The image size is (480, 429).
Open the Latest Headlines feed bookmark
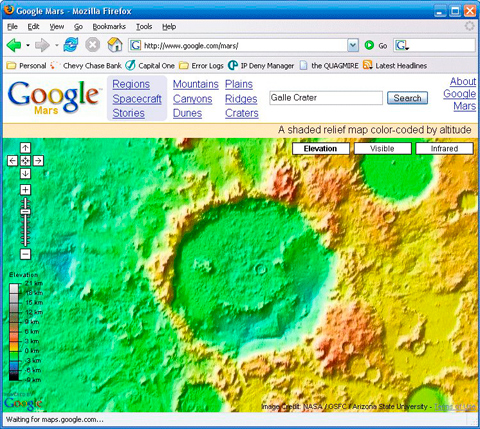click(395, 66)
